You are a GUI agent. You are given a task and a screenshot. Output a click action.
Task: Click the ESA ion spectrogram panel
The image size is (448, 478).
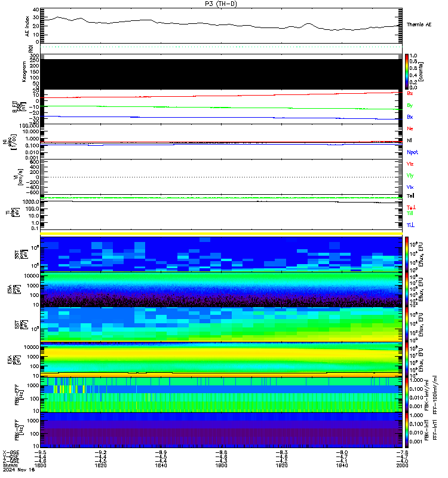[221, 289]
